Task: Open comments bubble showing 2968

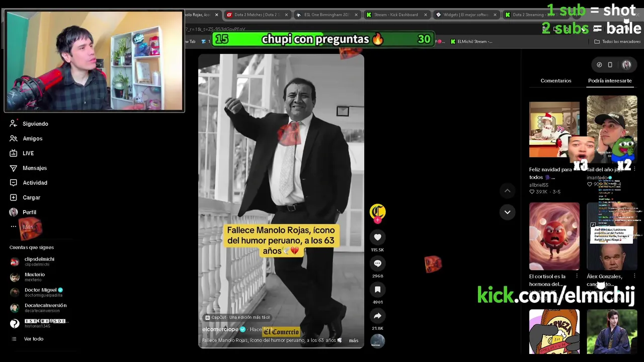Action: coord(377,263)
